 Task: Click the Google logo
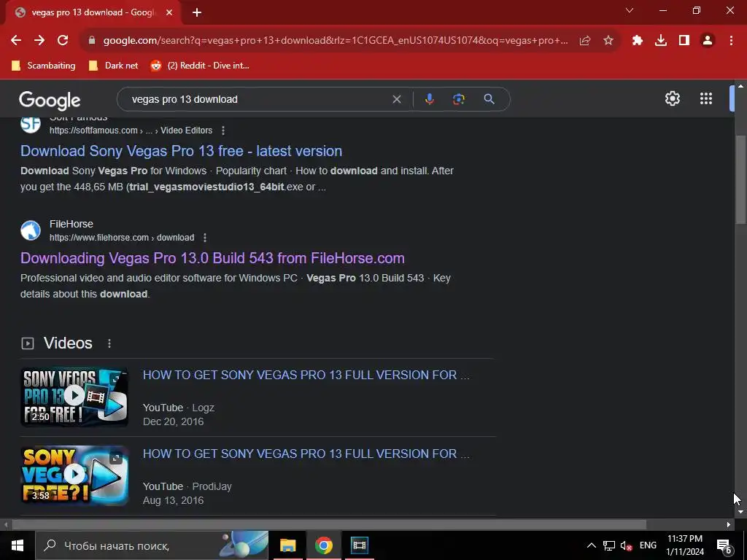50,100
